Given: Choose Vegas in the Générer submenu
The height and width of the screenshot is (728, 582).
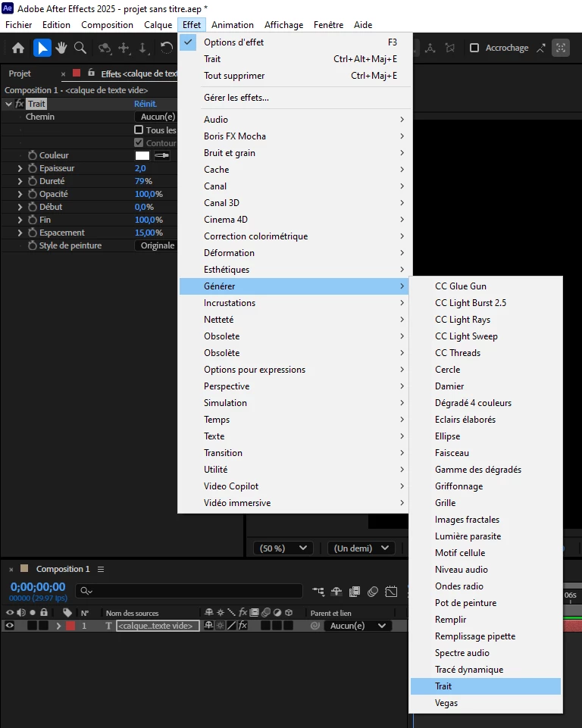Looking at the screenshot, I should (x=486, y=703).
